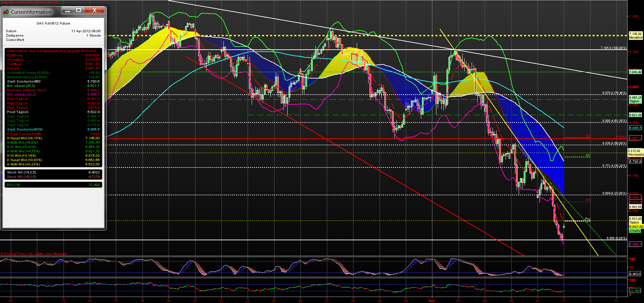Select the 'DAX Full0612 Future' instrument name

pos(53,23)
